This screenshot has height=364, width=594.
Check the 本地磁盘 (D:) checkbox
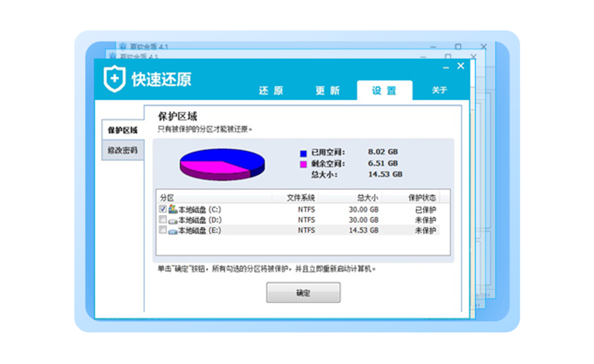pyautogui.click(x=162, y=220)
